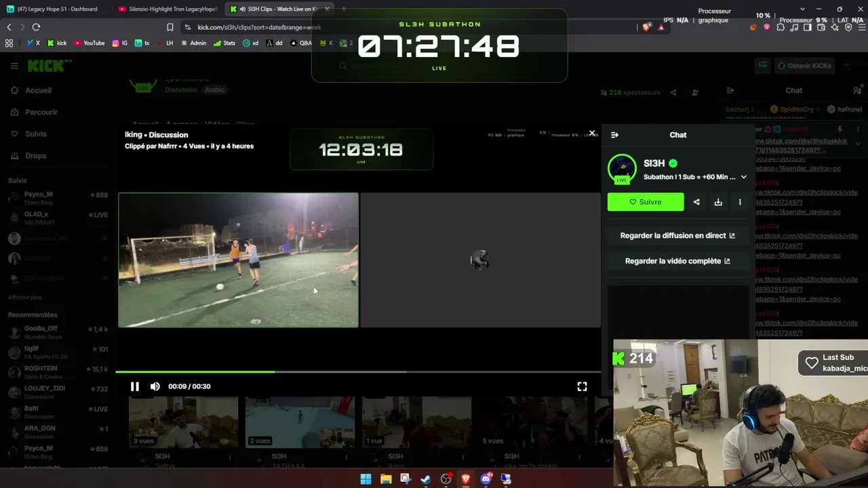Open Windows Start menu
The image size is (868, 488).
[366, 479]
